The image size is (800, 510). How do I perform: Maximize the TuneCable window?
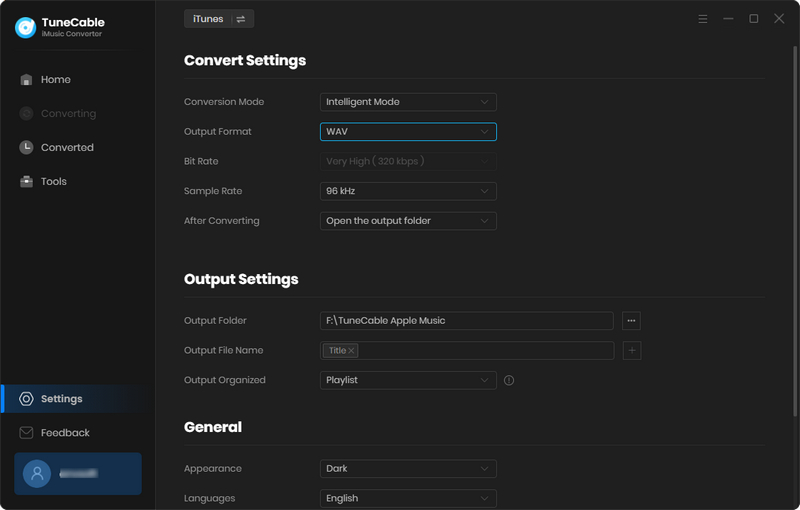coord(754,19)
